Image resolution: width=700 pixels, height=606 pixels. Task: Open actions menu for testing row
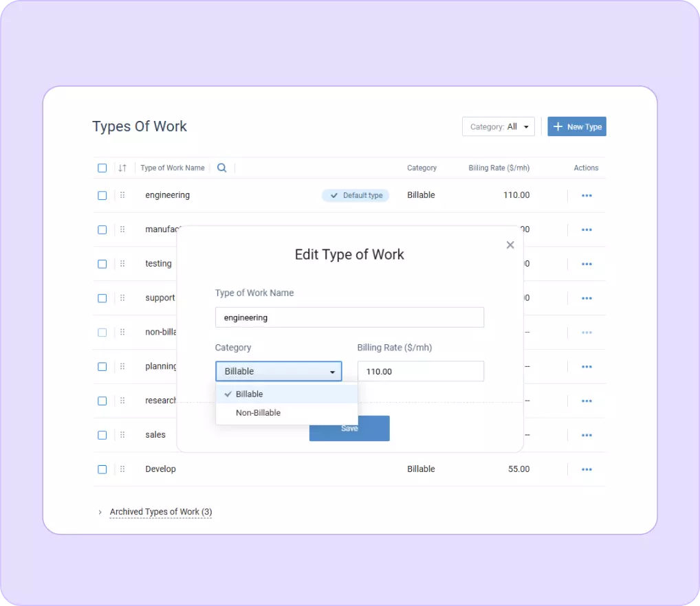click(x=587, y=264)
